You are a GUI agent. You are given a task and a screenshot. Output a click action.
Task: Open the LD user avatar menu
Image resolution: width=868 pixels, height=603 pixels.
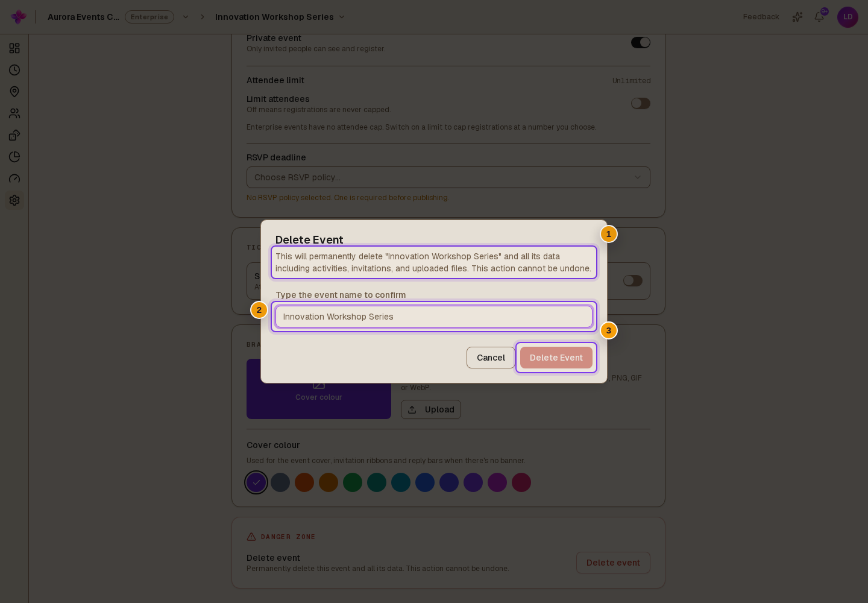point(848,17)
